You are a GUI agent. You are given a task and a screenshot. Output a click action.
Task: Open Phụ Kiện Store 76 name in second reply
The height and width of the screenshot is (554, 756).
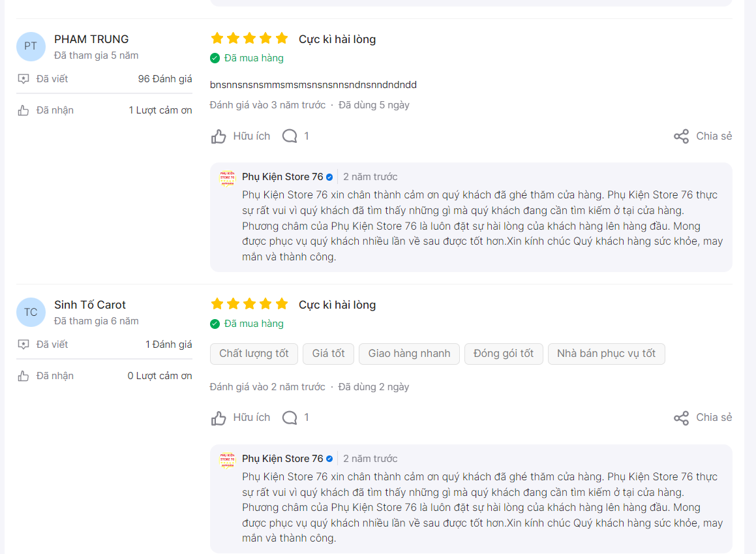[x=282, y=459]
